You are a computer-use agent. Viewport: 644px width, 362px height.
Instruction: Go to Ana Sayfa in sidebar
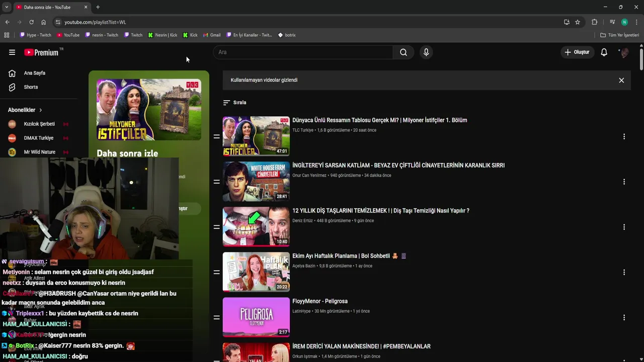(34, 73)
